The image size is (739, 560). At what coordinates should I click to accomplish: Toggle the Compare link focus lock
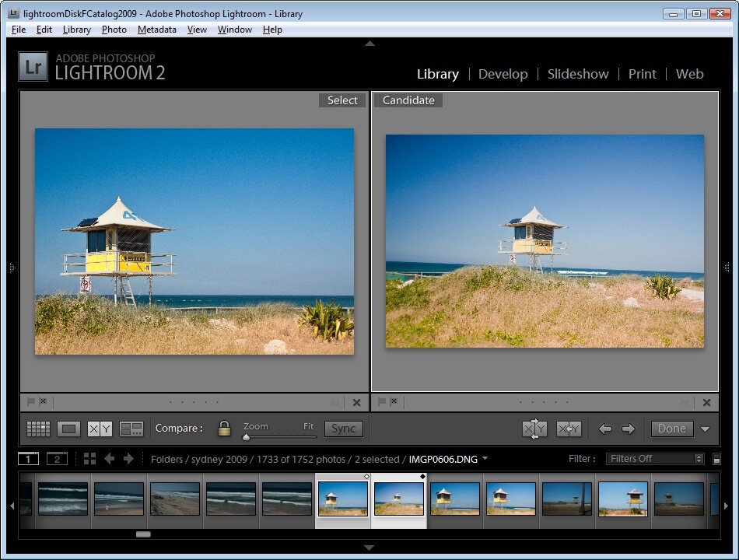tap(224, 429)
